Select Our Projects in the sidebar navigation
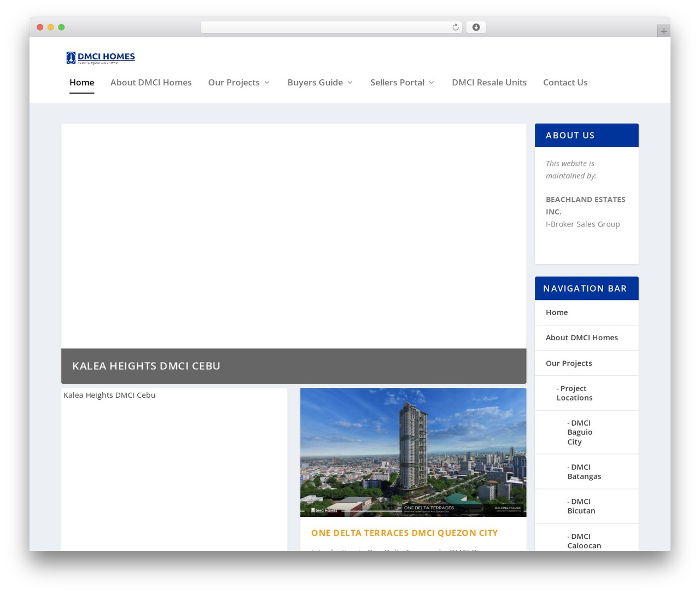 (569, 363)
